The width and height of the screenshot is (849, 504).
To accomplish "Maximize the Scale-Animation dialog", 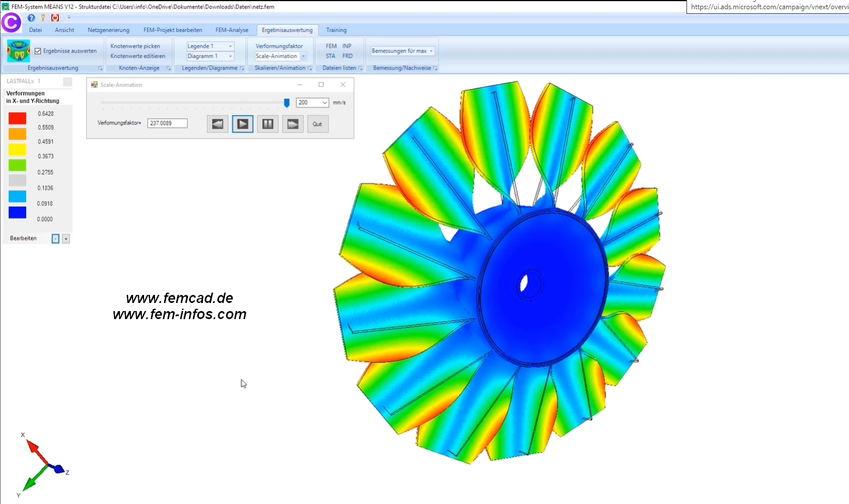I will [x=321, y=85].
